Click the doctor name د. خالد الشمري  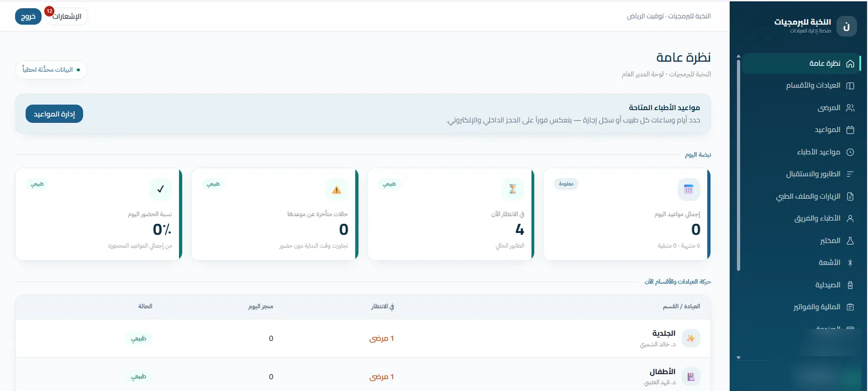658,344
